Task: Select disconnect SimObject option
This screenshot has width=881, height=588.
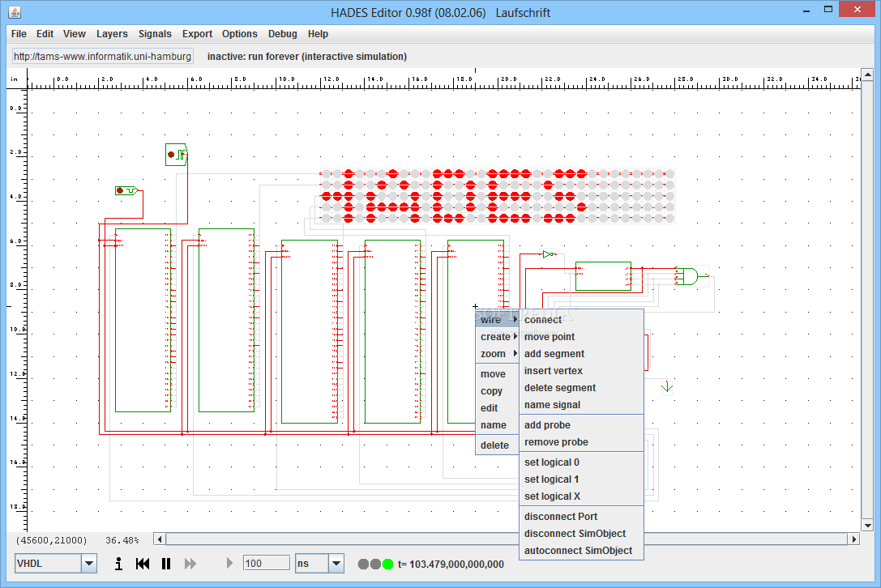Action: (582, 534)
